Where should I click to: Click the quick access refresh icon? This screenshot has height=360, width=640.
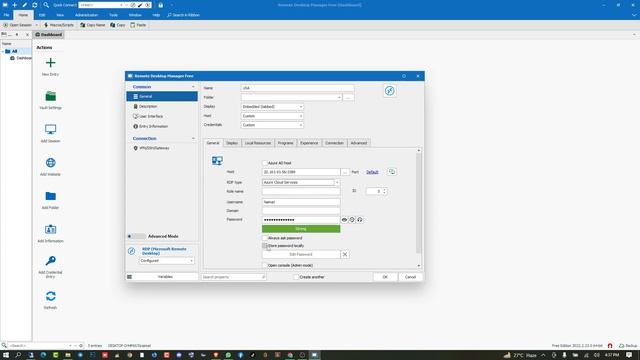pos(35,5)
